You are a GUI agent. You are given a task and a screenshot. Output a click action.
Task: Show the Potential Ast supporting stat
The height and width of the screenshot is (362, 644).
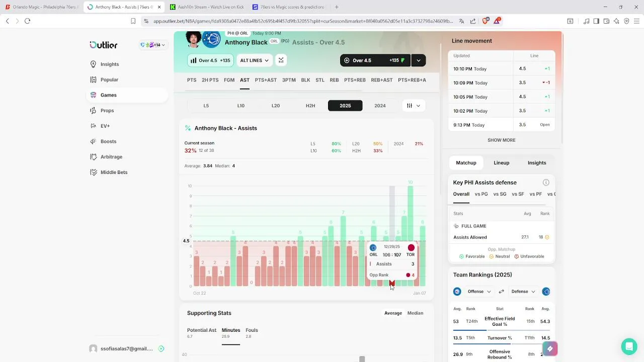coord(202,333)
